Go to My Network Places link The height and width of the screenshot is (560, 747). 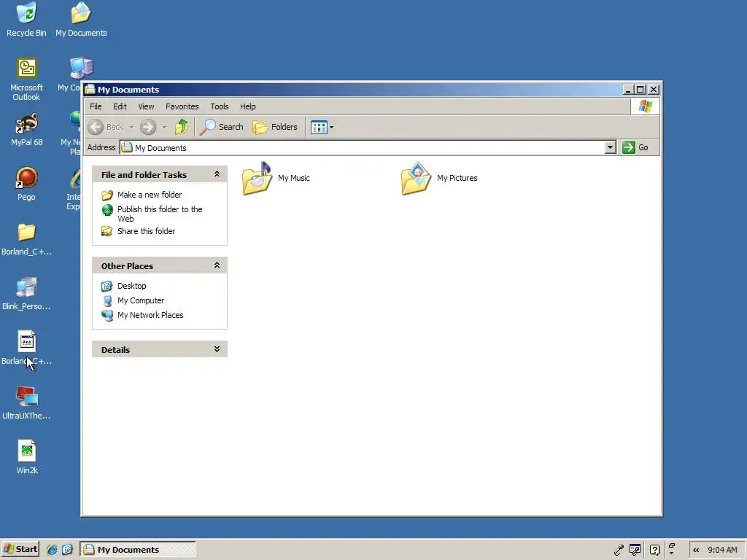(150, 315)
